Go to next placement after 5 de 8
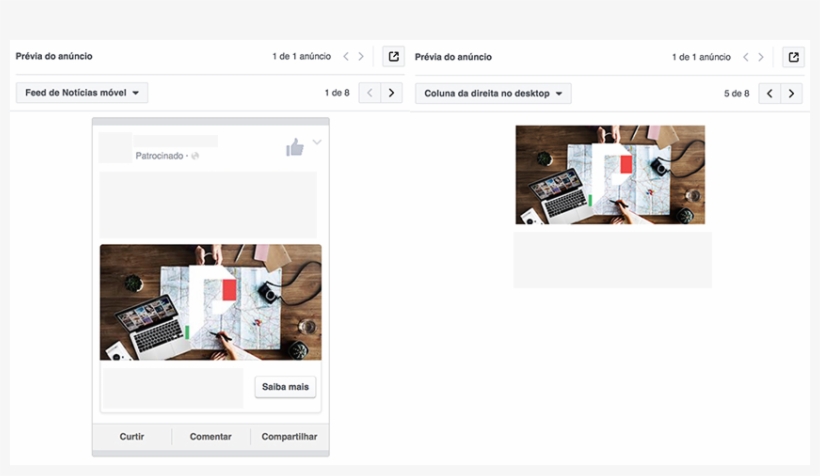Viewport: 820px width, 476px height. pyautogui.click(x=792, y=93)
